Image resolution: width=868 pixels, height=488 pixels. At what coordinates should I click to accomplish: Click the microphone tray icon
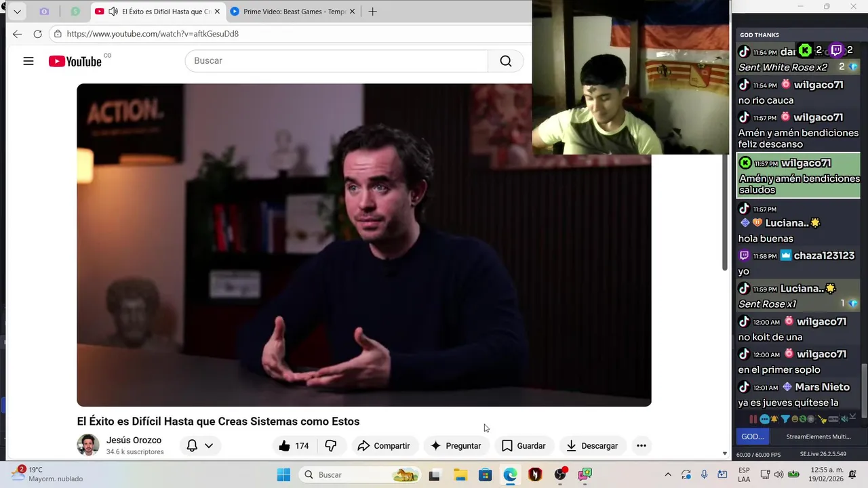point(705,474)
